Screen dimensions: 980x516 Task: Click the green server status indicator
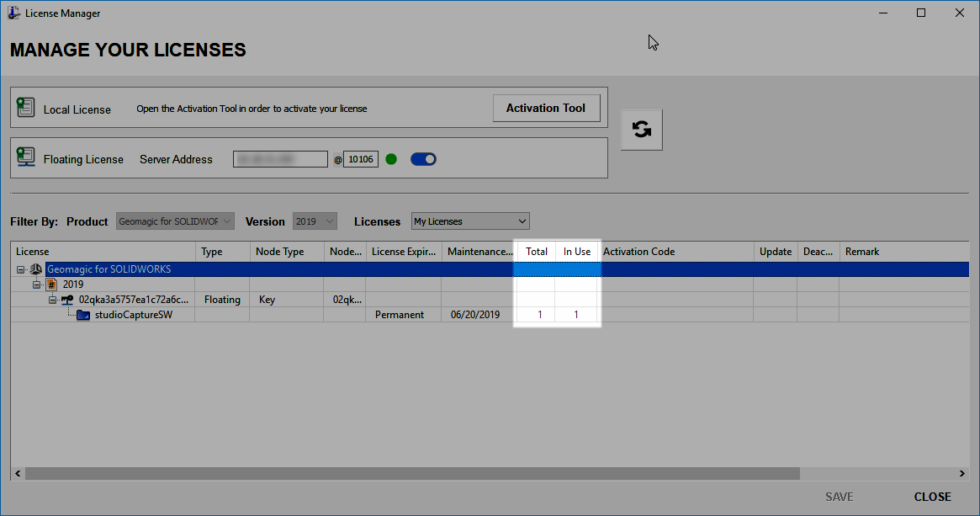point(391,158)
